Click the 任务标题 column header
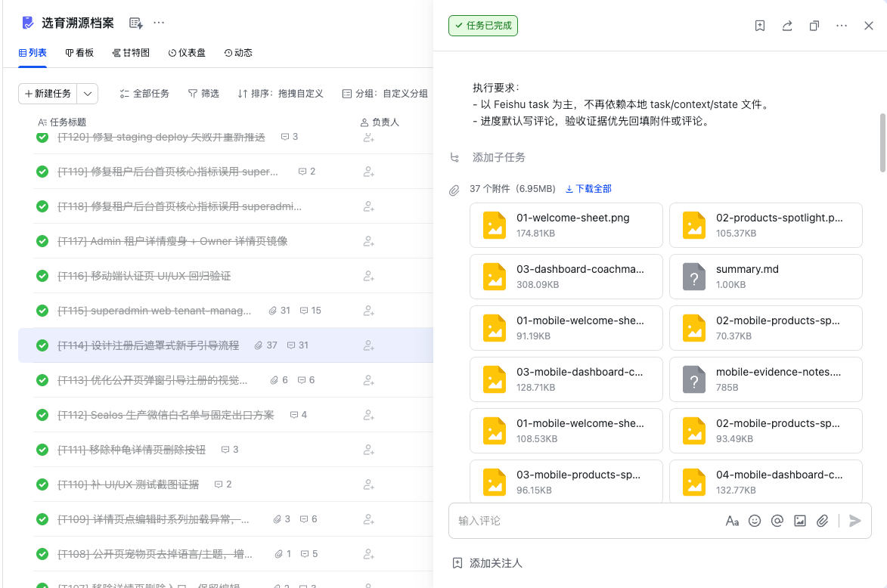 pyautogui.click(x=62, y=122)
